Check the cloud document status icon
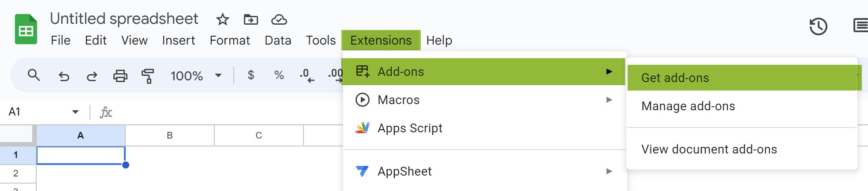 click(279, 19)
